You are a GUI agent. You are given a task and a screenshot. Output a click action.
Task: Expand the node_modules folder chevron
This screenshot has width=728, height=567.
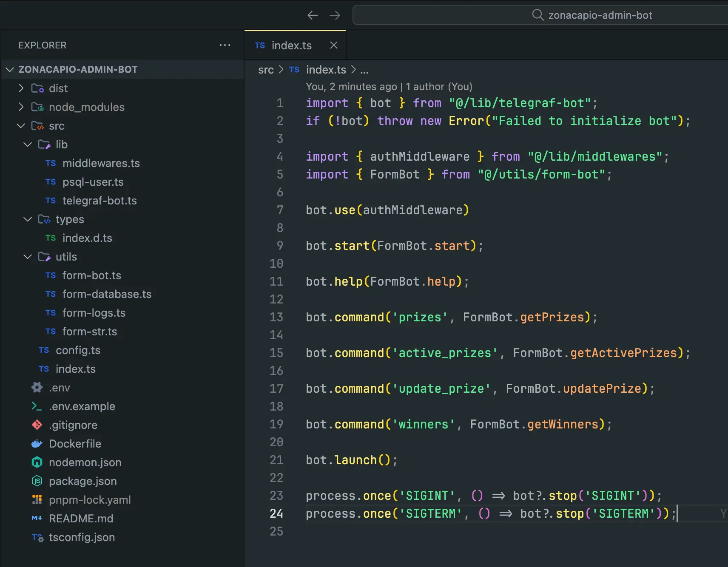(x=21, y=107)
